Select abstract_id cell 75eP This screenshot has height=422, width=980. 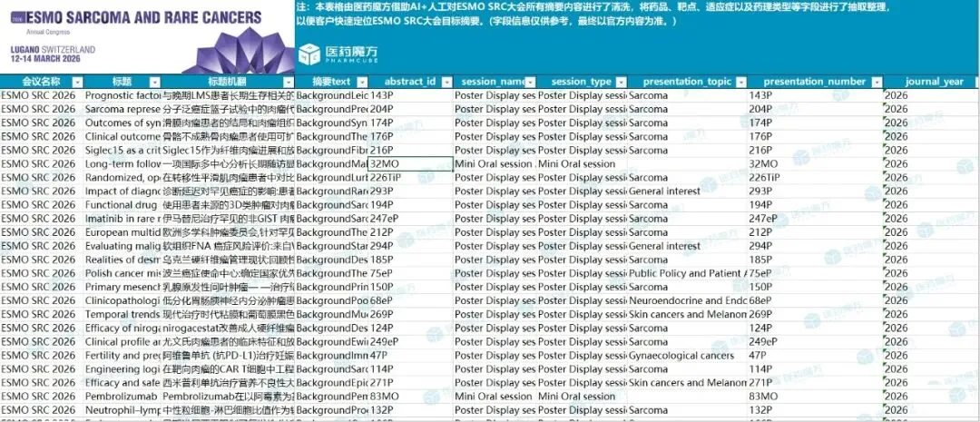click(410, 273)
